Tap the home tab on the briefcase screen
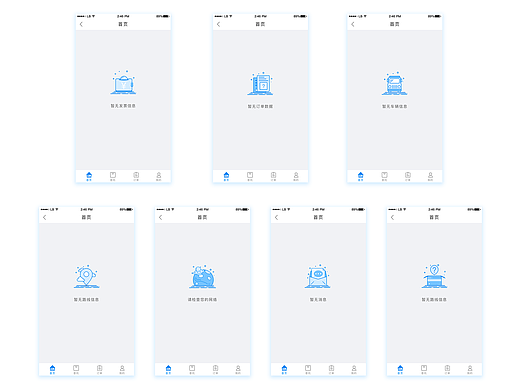This screenshot has width=520, height=390. pyautogui.click(x=89, y=176)
